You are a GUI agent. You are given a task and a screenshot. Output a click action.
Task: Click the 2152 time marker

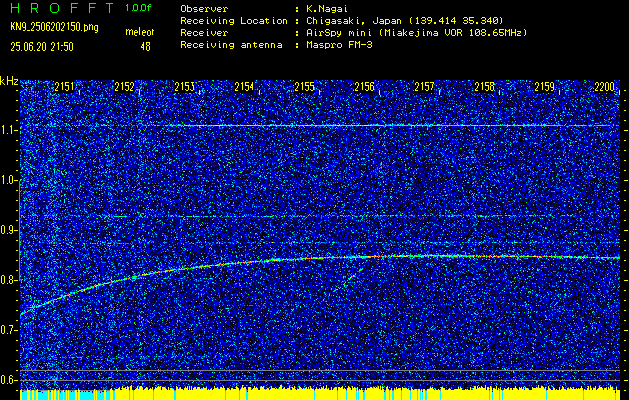pyautogui.click(x=124, y=87)
